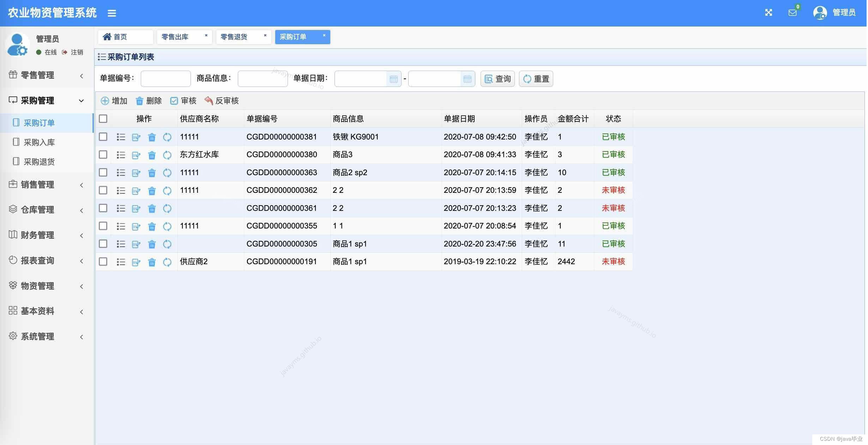View details list for order CGDD00000000355
Screen dimensions: 868x445
pyautogui.click(x=121, y=226)
